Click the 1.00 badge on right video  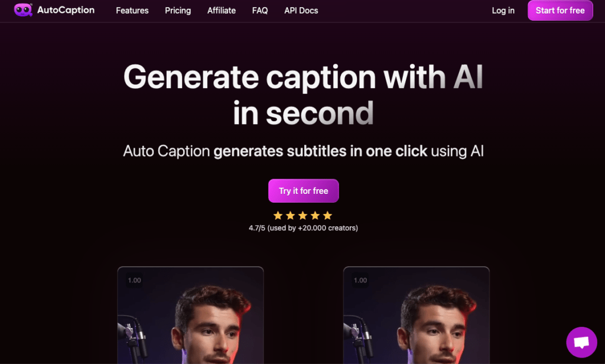(360, 280)
